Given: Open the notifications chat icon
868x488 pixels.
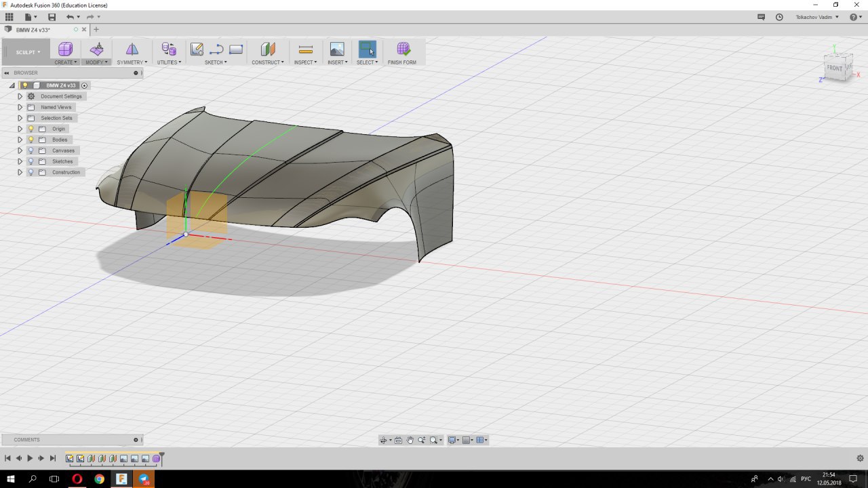Looking at the screenshot, I should [x=762, y=17].
